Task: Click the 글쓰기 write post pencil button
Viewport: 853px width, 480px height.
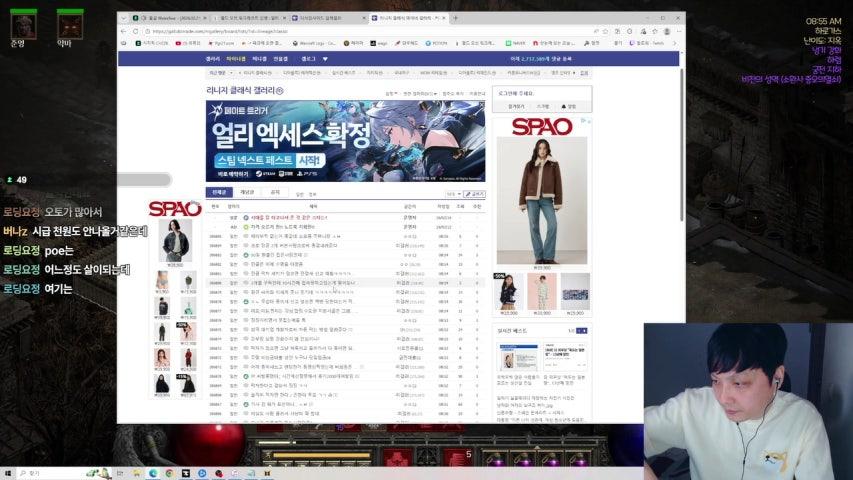Action: [x=476, y=194]
